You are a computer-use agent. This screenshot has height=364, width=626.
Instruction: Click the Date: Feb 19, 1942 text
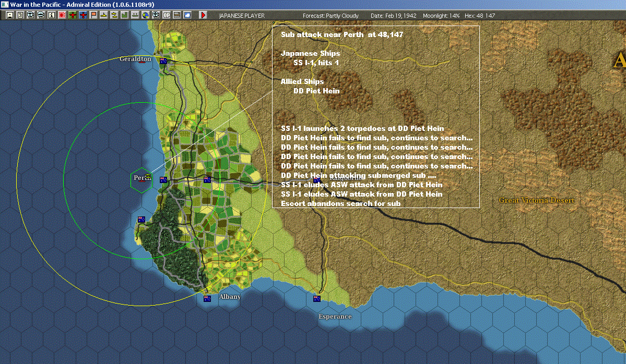click(x=393, y=16)
